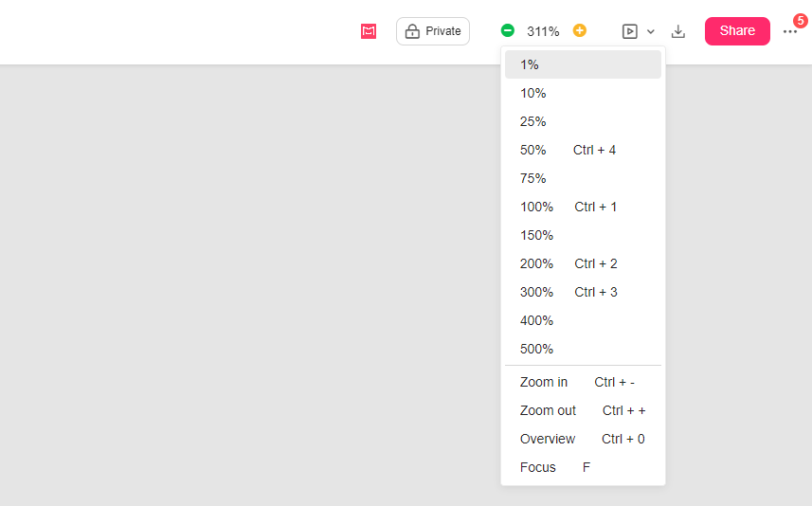Click the yellow zoom in plus icon

click(580, 30)
